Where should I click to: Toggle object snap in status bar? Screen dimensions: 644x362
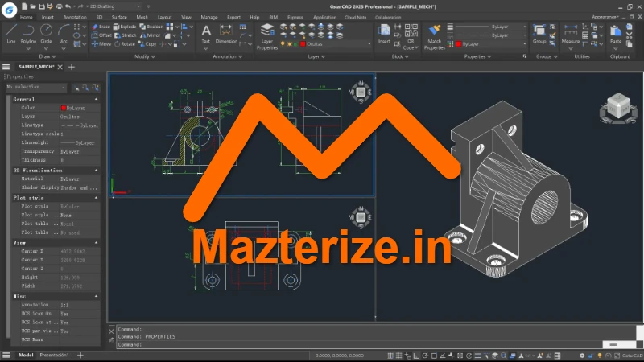(x=434, y=356)
